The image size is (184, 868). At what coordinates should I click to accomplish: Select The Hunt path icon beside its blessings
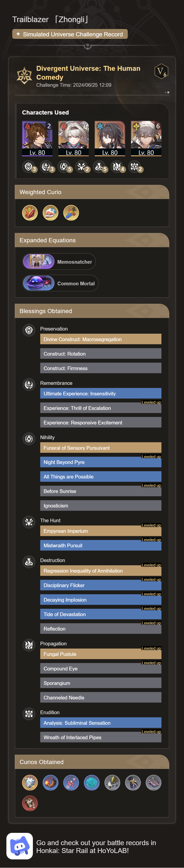29,521
